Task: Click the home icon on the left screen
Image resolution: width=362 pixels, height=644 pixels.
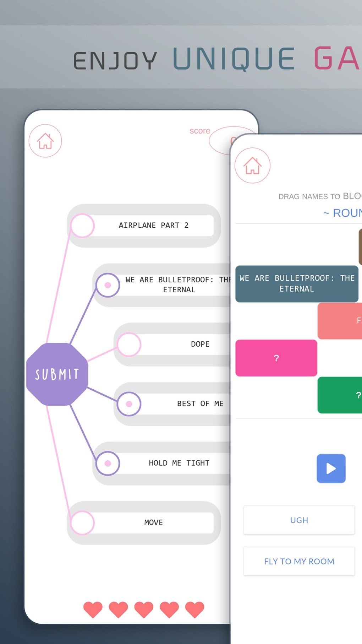Action: 45,141
